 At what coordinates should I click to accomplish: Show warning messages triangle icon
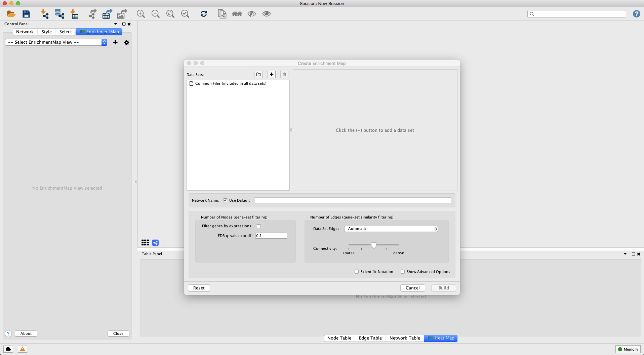click(23, 349)
